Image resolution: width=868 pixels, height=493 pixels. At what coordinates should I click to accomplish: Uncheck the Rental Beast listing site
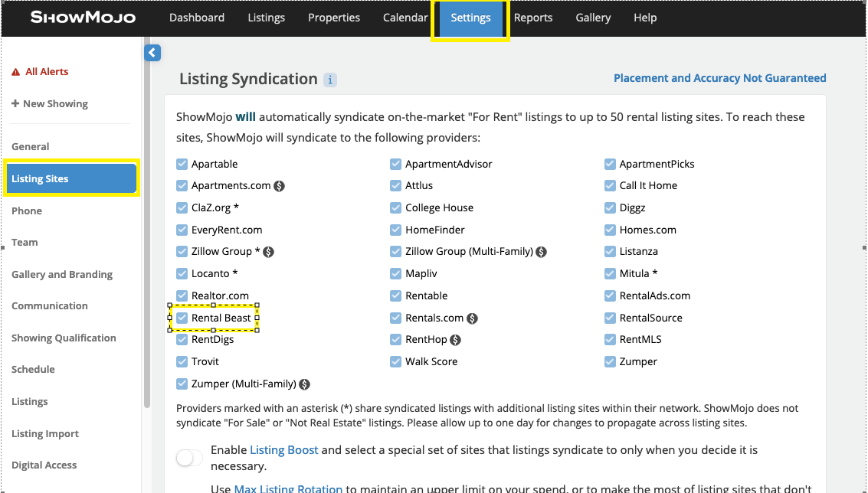point(182,317)
